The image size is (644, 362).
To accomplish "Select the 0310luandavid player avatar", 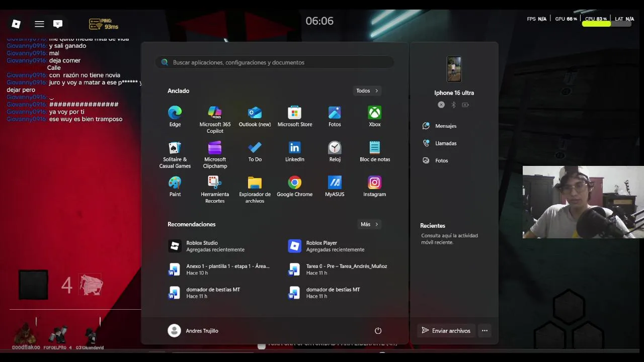I will [90, 335].
